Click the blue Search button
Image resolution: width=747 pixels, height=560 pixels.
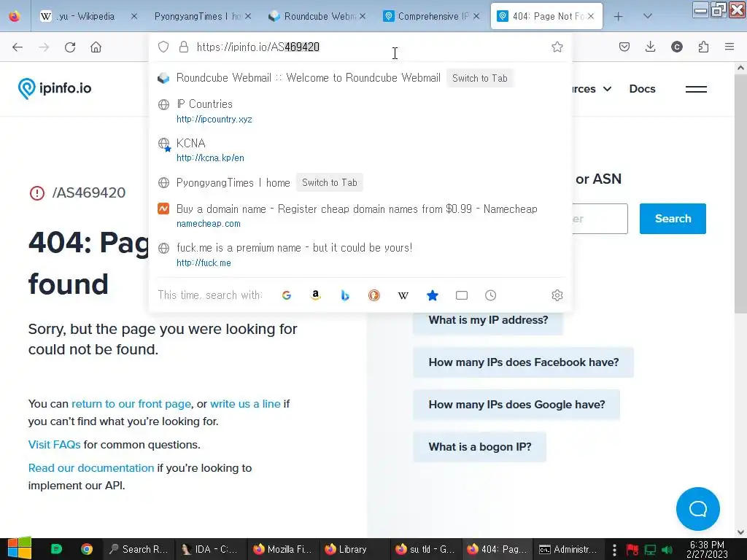673,219
